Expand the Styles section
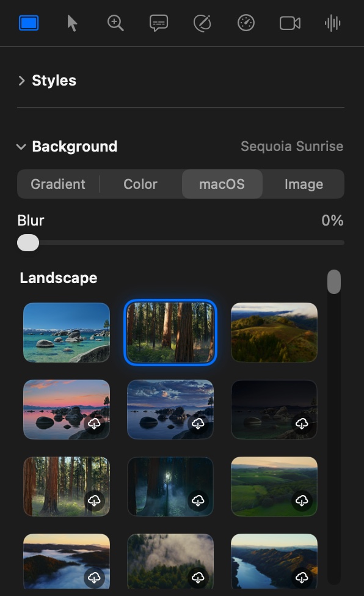The width and height of the screenshot is (364, 596). point(21,81)
